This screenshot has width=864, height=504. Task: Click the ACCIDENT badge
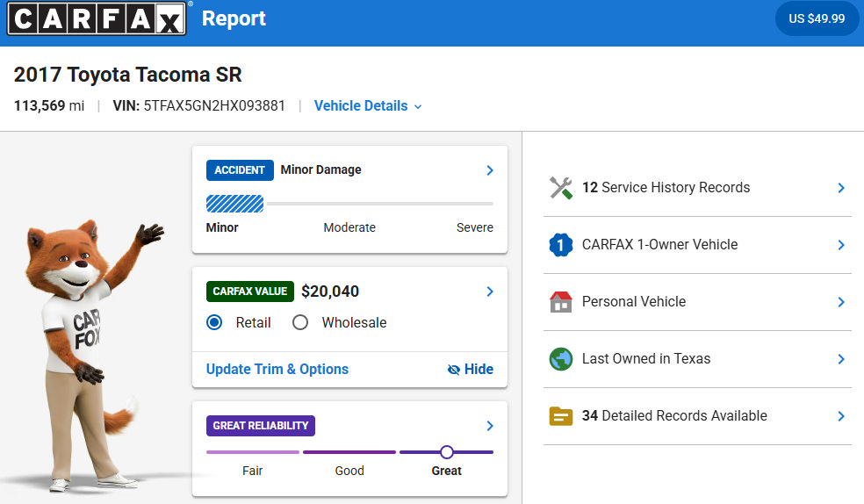[240, 170]
